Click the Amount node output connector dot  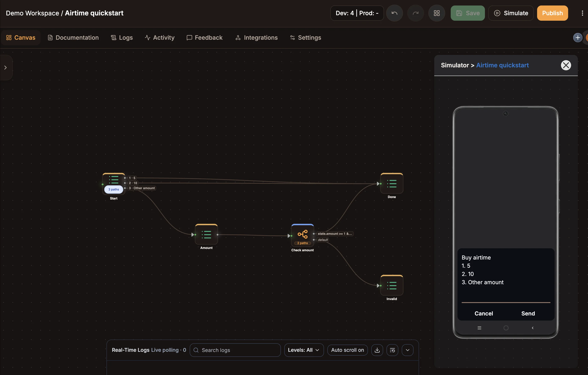point(218,235)
